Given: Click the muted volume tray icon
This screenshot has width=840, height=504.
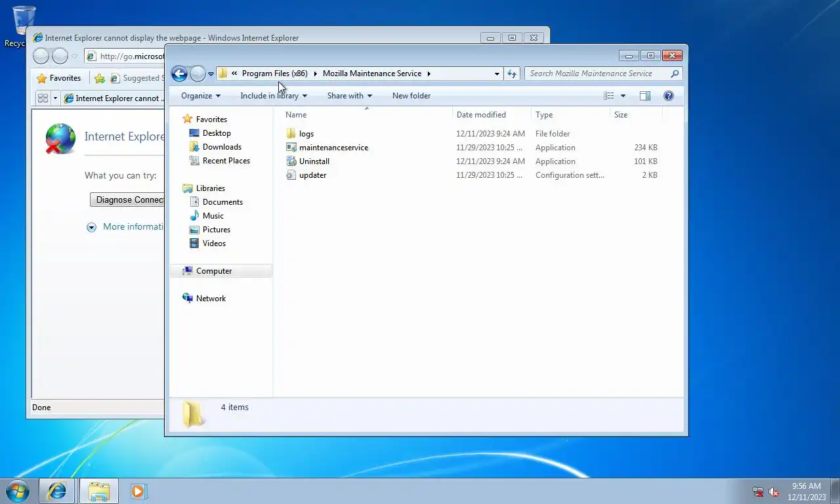Looking at the screenshot, I should (x=774, y=492).
